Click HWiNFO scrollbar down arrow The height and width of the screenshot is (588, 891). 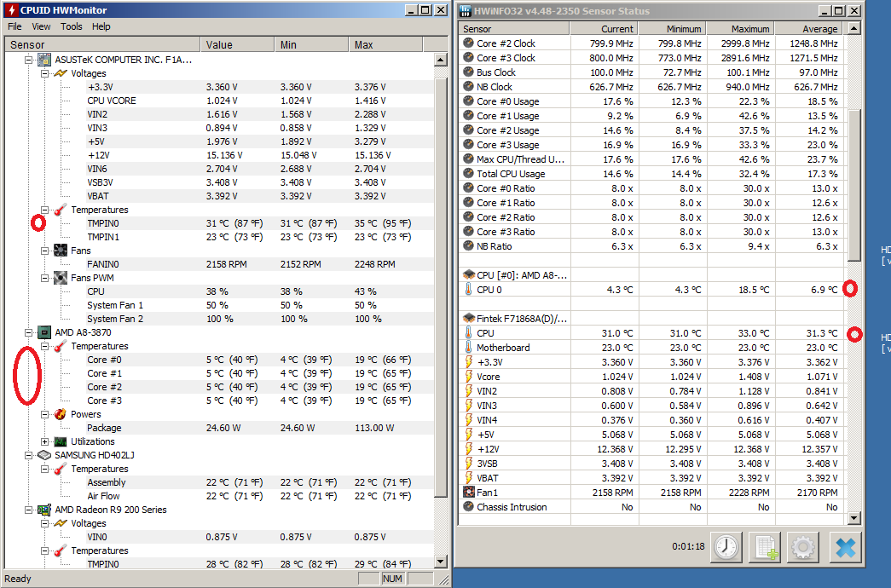[853, 517]
